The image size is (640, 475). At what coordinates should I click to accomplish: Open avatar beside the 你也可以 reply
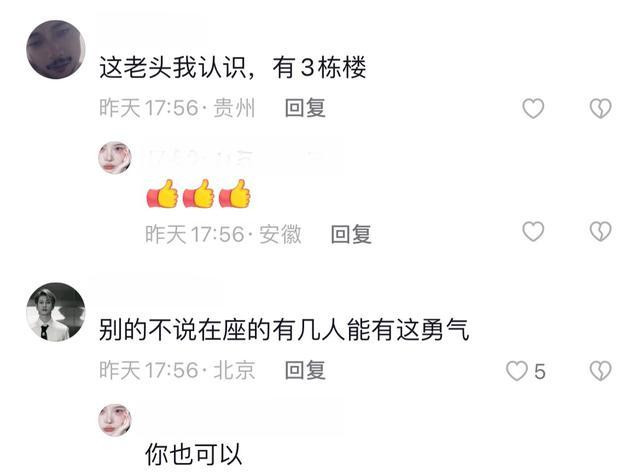pos(115,420)
